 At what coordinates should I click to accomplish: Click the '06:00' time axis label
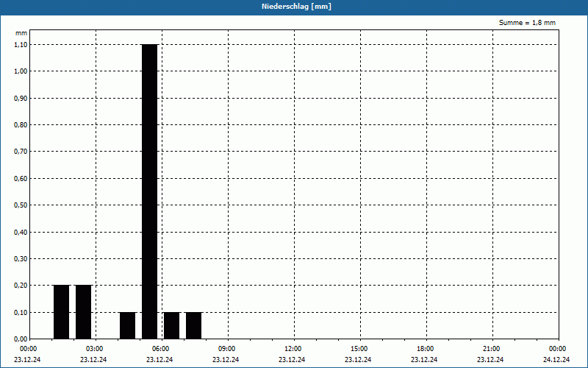point(160,349)
